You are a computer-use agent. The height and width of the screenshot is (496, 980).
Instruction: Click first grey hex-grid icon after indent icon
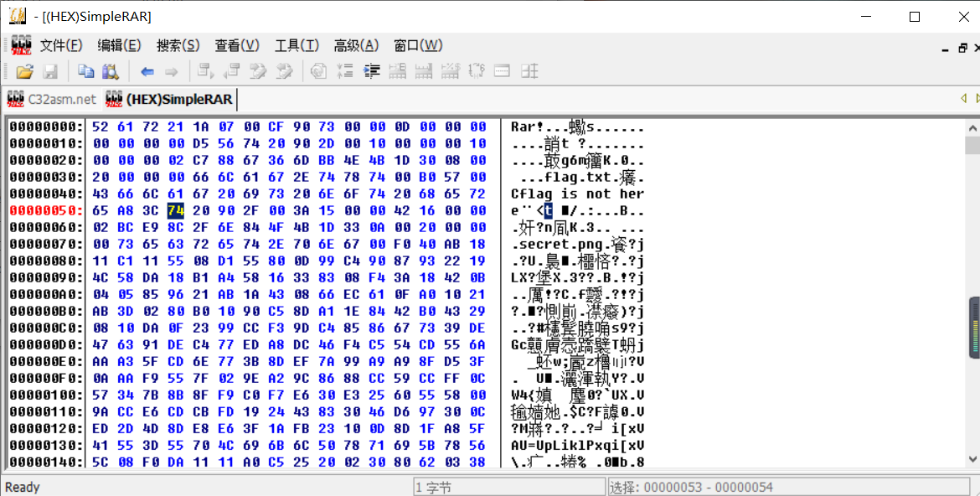tap(398, 71)
